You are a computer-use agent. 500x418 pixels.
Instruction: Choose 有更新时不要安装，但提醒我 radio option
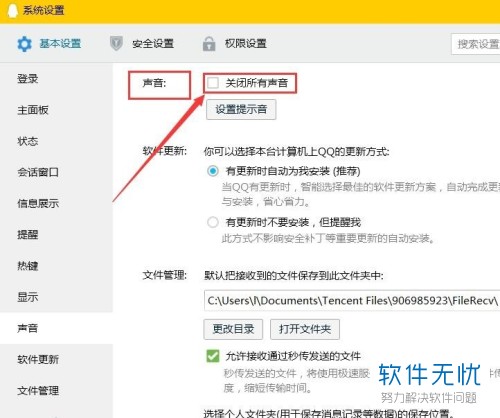pos(213,222)
